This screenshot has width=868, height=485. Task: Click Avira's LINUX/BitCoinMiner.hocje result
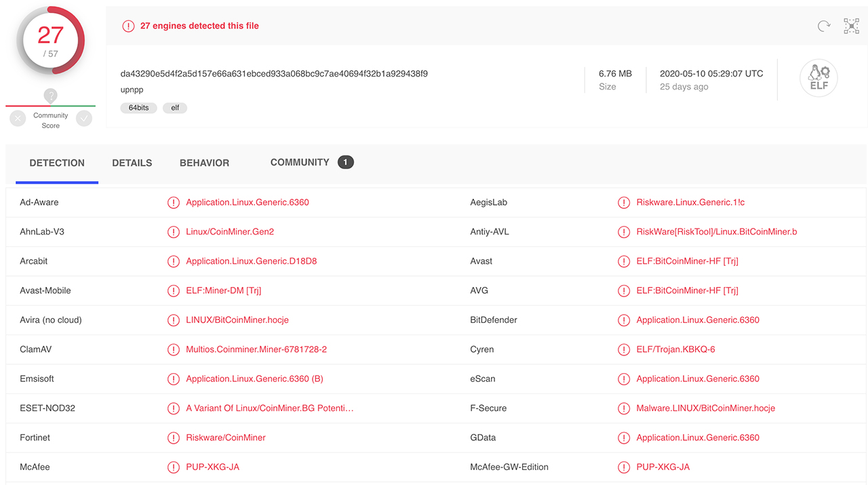(x=237, y=320)
